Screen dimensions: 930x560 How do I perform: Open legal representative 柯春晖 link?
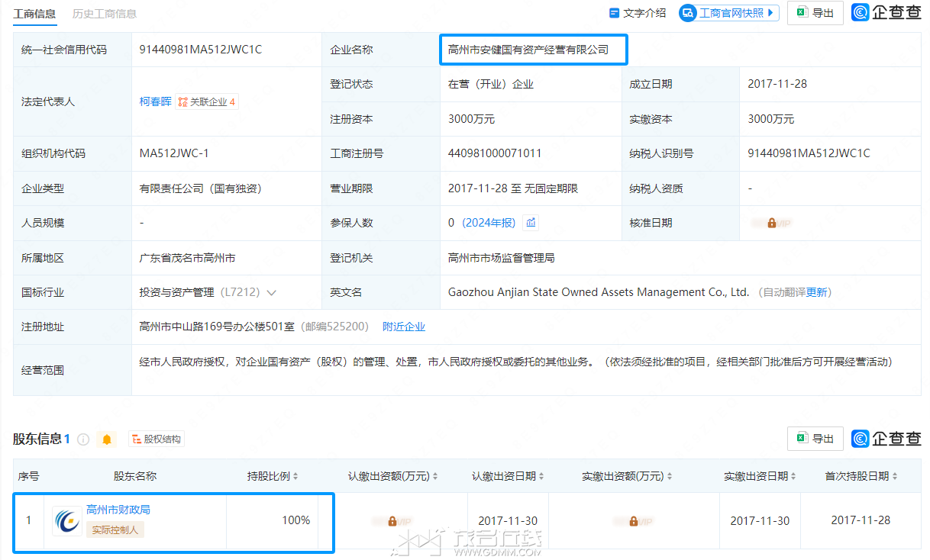(x=155, y=101)
